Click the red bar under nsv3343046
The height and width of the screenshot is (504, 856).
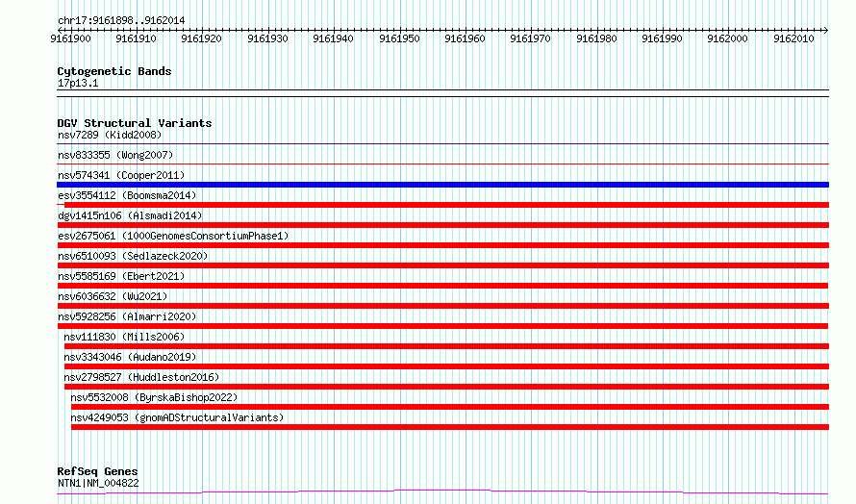click(446, 366)
